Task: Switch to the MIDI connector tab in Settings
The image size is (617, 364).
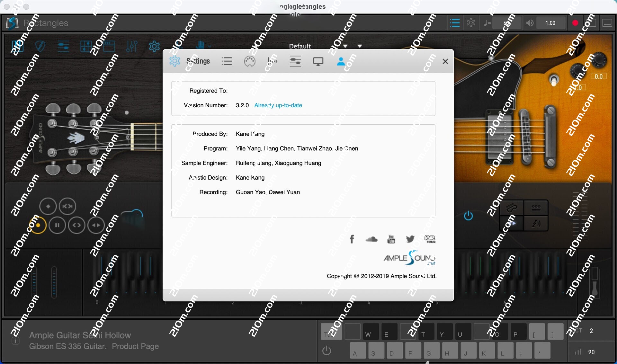Action: pyautogui.click(x=250, y=61)
